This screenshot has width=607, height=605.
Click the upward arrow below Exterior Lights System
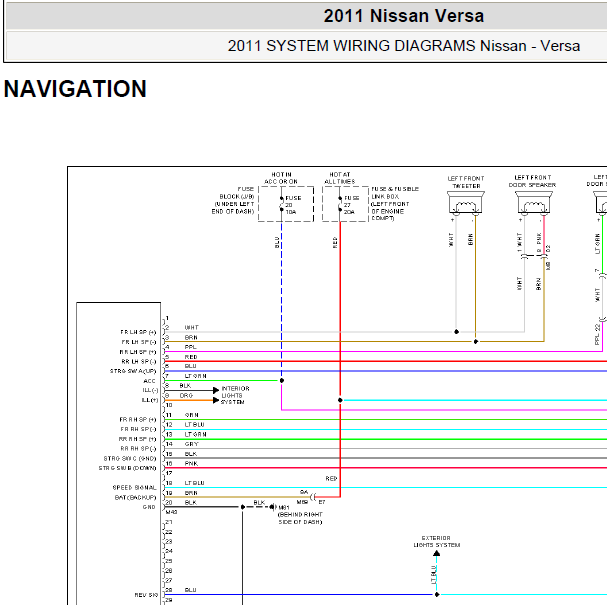click(x=437, y=553)
